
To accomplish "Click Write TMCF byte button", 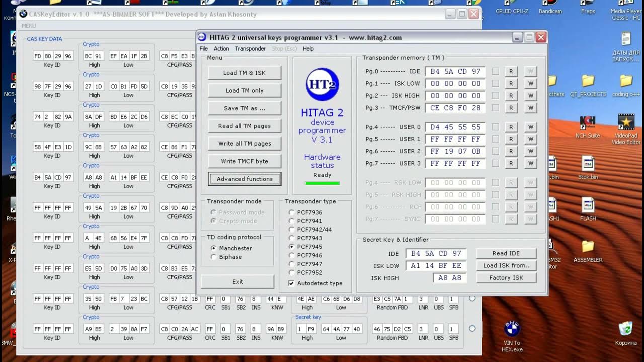I will (245, 161).
